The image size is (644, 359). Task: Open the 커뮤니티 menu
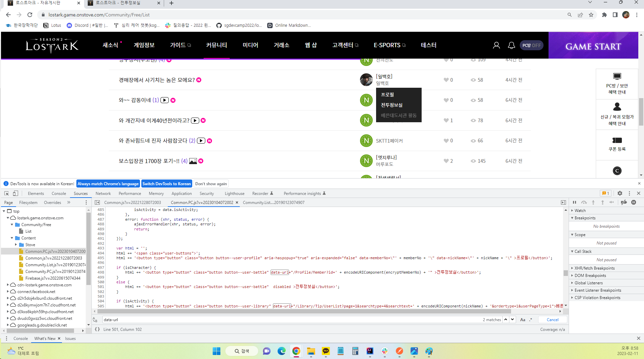click(x=216, y=45)
